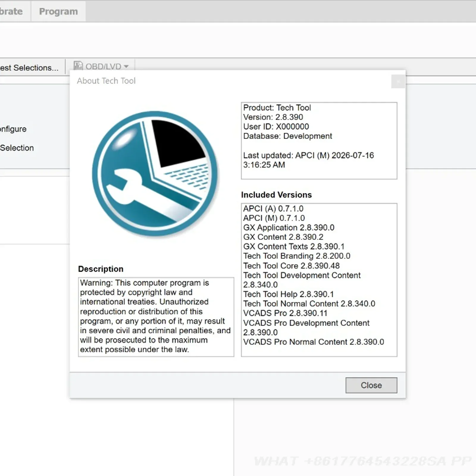This screenshot has width=476, height=476.
Task: Select 'VCADS Pro 2.8.390.11' entry
Action: [x=285, y=313]
